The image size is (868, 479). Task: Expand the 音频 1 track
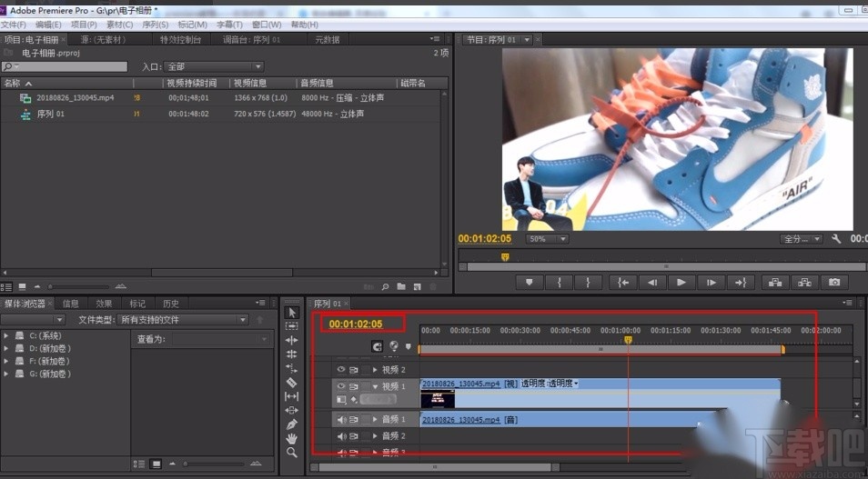(x=375, y=420)
